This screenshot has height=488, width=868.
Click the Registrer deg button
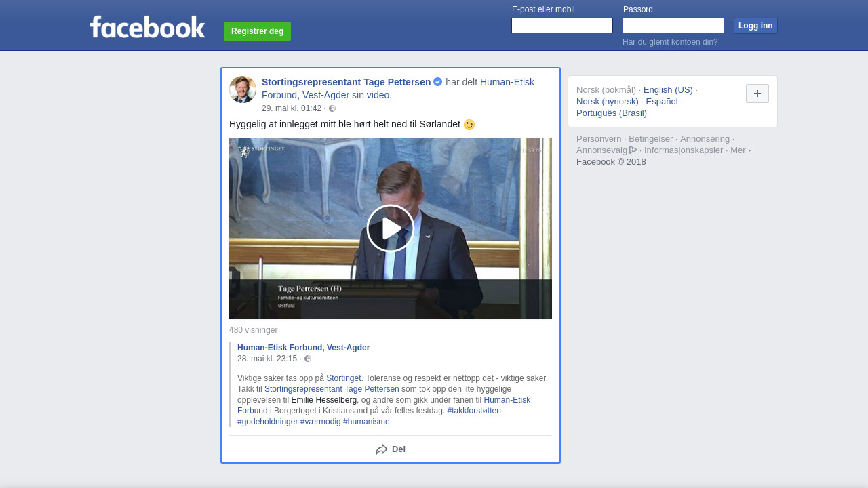tap(257, 31)
